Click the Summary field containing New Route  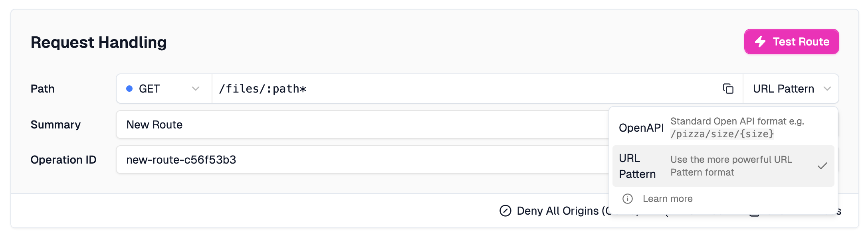[359, 125]
